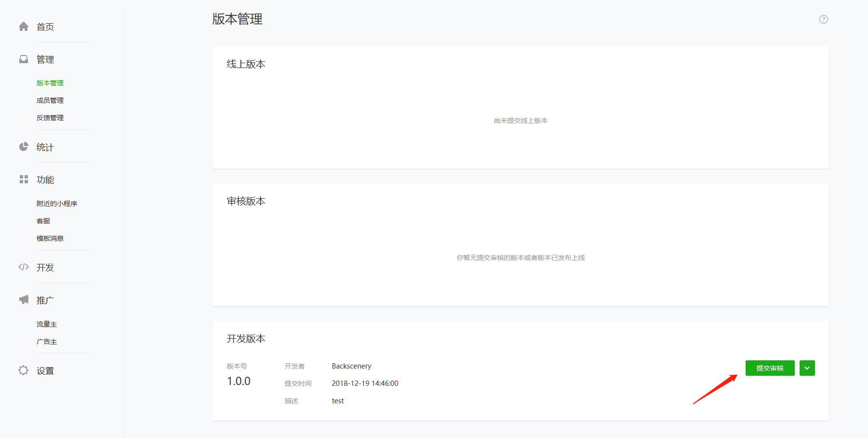Click the 首页 label in sidebar
The image size is (868, 438).
[45, 27]
